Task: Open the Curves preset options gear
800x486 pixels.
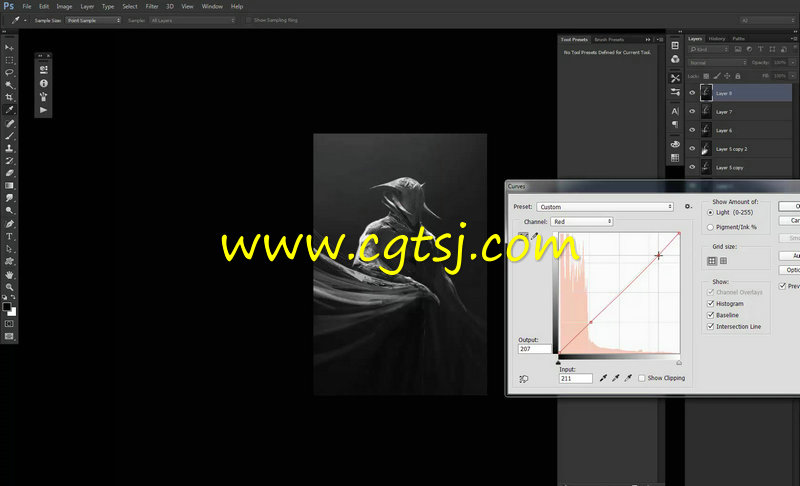Action: tap(688, 207)
